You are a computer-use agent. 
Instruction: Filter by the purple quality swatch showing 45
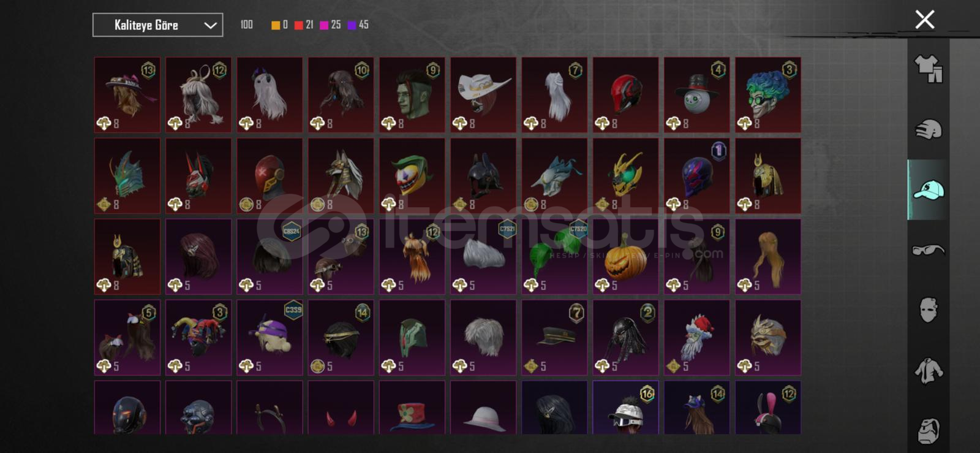click(352, 25)
